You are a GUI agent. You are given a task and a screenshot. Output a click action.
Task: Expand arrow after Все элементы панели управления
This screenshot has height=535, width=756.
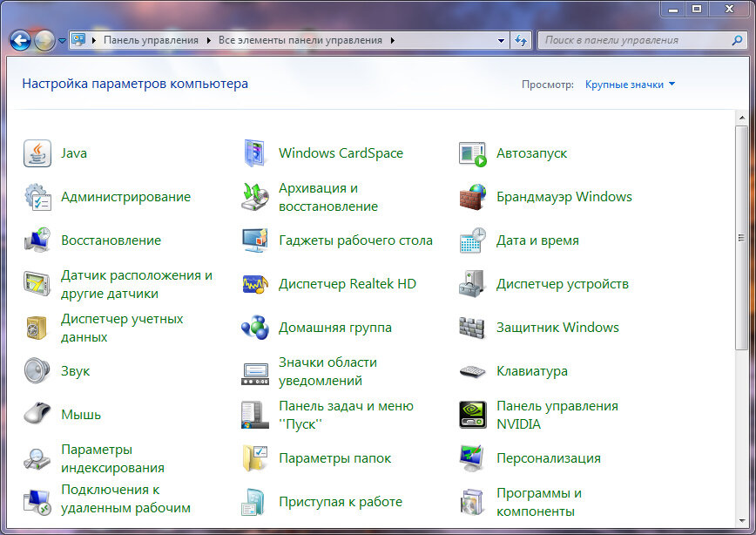click(393, 41)
